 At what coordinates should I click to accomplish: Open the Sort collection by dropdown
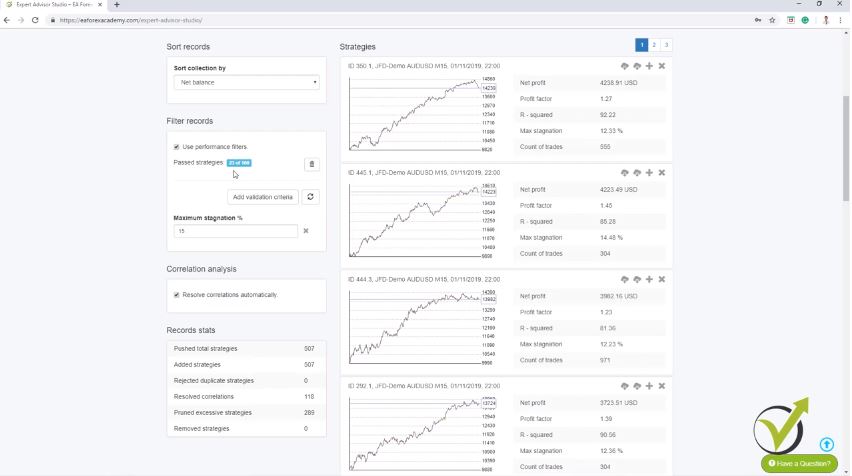(246, 83)
